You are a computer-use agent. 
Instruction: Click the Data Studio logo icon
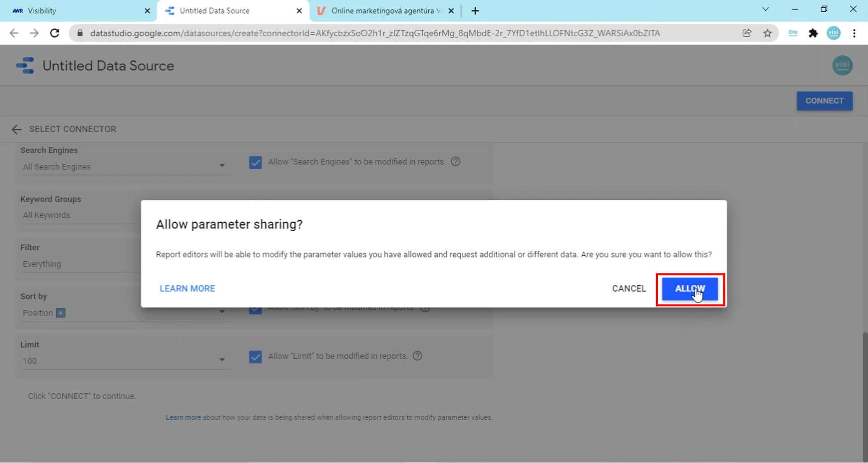[x=25, y=66]
